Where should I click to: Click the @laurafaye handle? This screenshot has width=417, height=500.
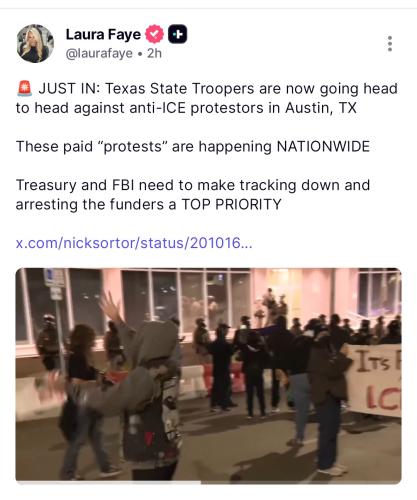click(x=99, y=53)
